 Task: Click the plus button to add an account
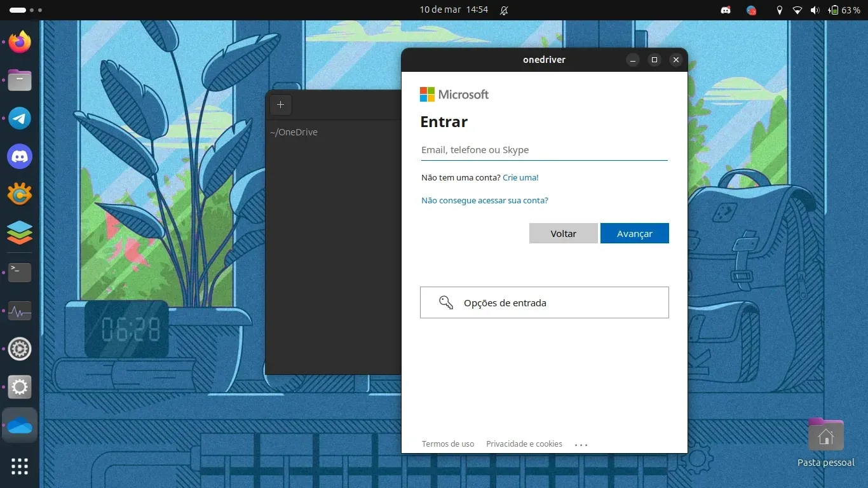pyautogui.click(x=280, y=105)
